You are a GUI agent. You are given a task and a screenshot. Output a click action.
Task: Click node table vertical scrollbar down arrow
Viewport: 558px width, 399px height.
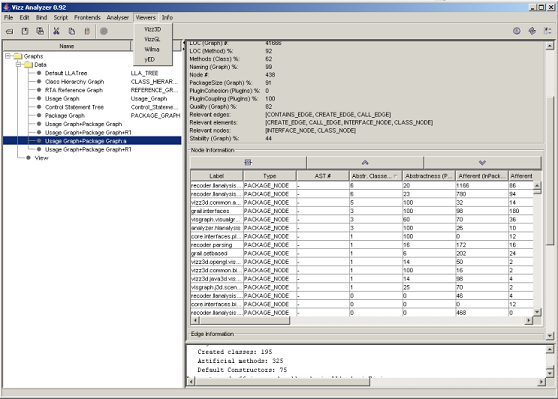[x=537, y=312]
